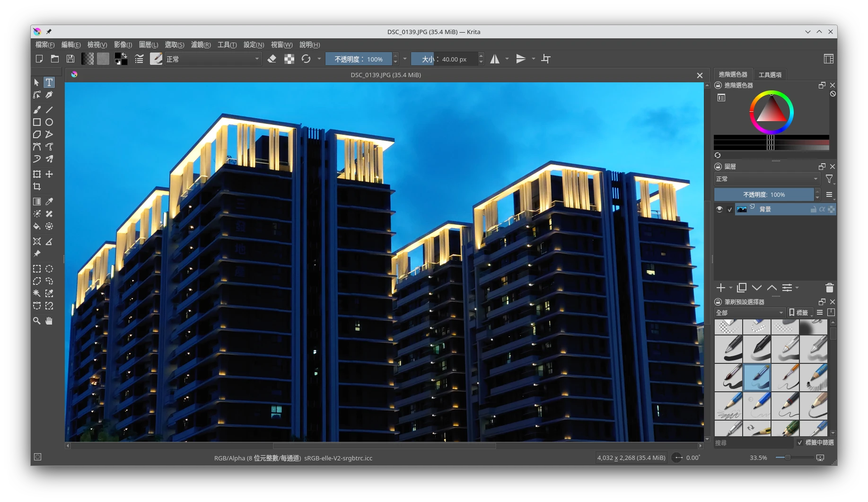Toggle eraser mode in top toolbar
Image resolution: width=868 pixels, height=502 pixels.
pos(272,59)
